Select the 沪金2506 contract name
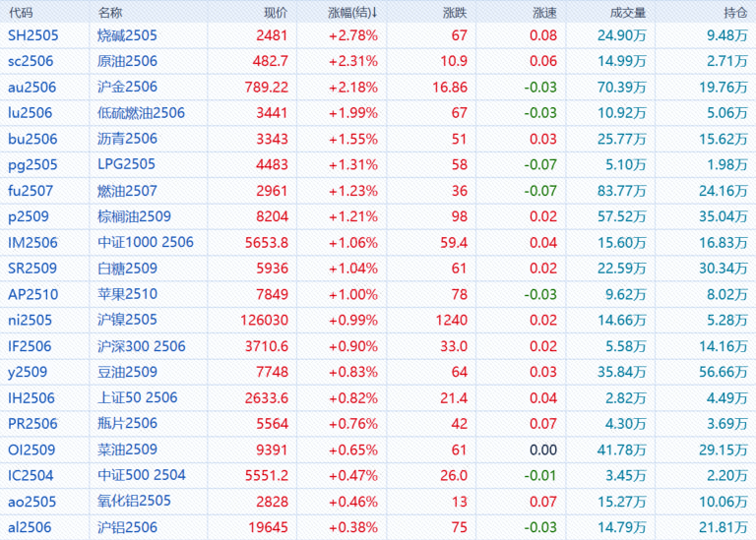756x540 pixels. [127, 88]
